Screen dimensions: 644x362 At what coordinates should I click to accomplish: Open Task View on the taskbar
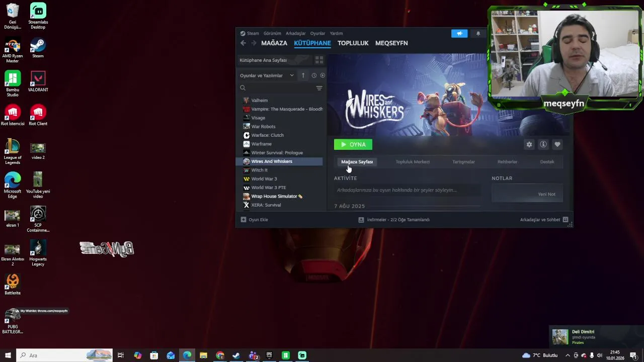121,355
